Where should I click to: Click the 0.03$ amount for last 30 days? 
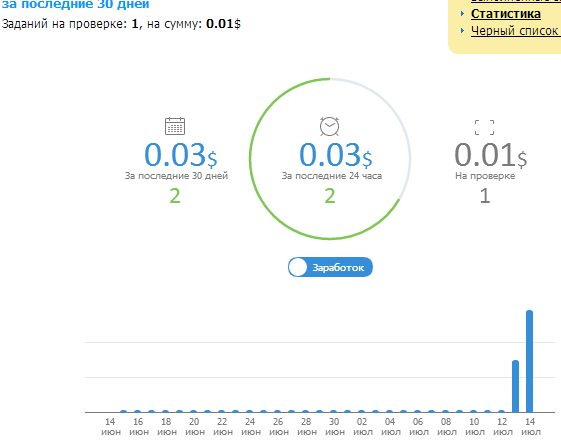pos(181,155)
